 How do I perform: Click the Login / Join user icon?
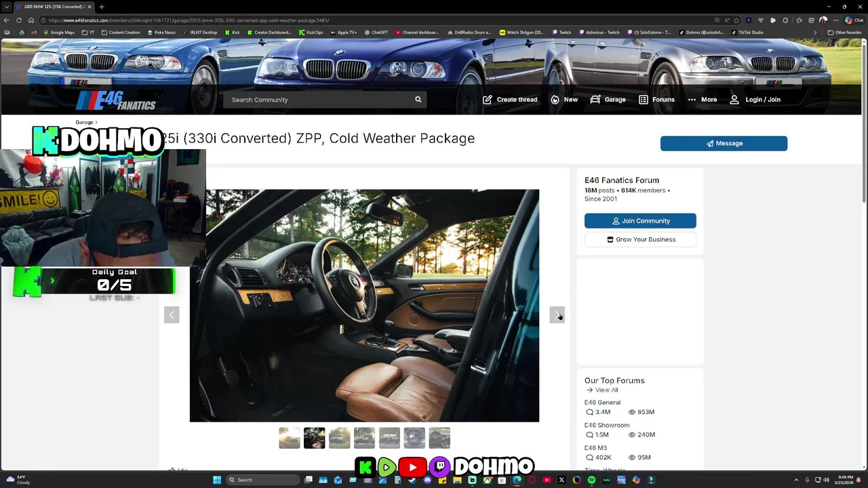click(734, 100)
